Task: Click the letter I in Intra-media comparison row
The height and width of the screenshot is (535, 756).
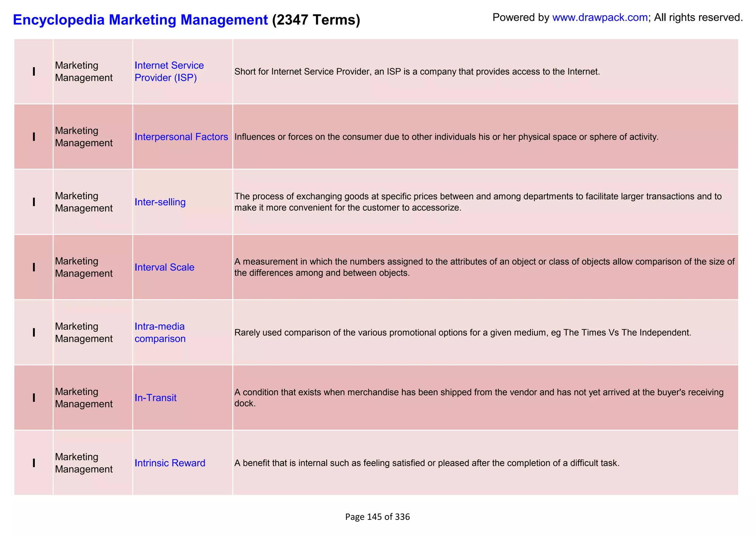Action: pyautogui.click(x=34, y=333)
